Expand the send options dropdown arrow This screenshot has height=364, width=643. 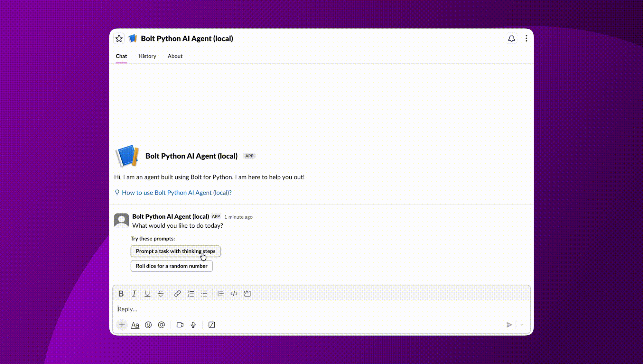point(522,325)
